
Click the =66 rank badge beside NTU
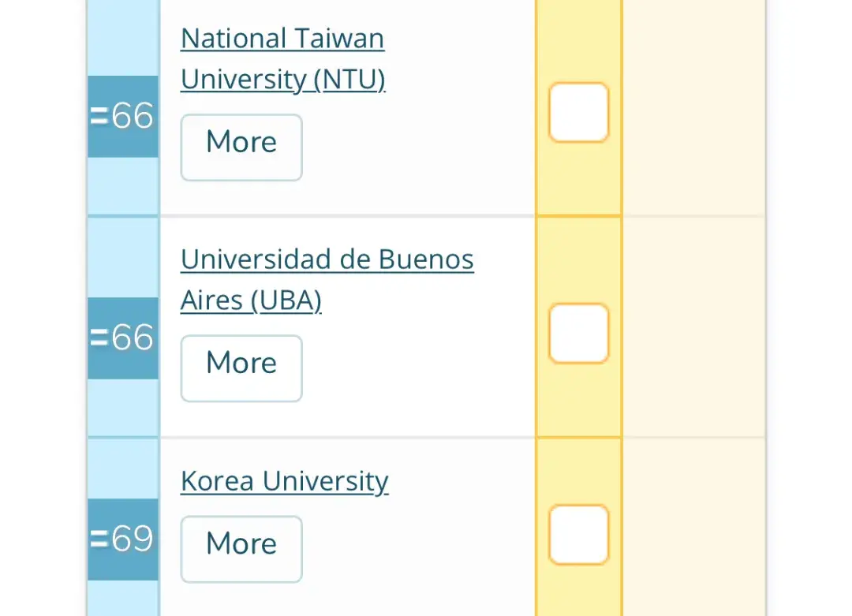[123, 117]
